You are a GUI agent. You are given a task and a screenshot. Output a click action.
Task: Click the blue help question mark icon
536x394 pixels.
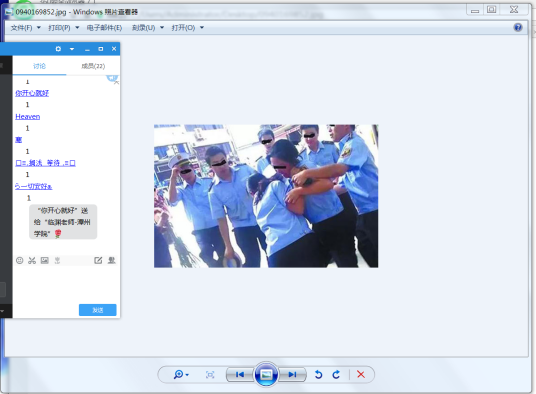(x=518, y=27)
